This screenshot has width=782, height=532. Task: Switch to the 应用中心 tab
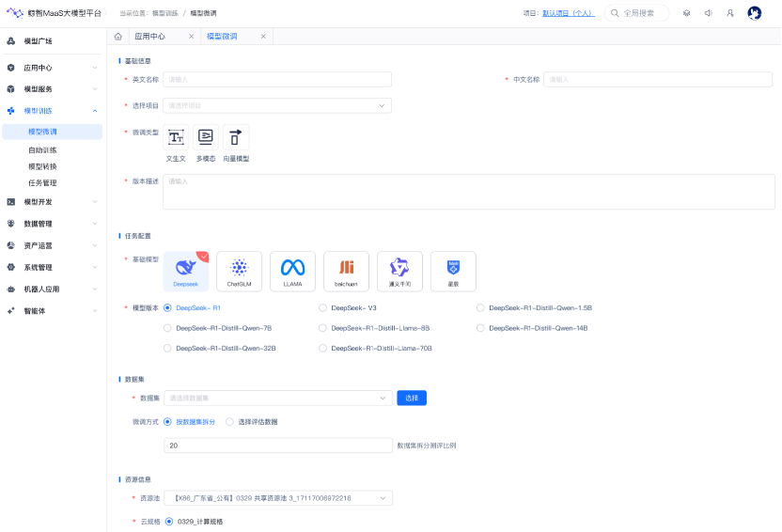[150, 37]
